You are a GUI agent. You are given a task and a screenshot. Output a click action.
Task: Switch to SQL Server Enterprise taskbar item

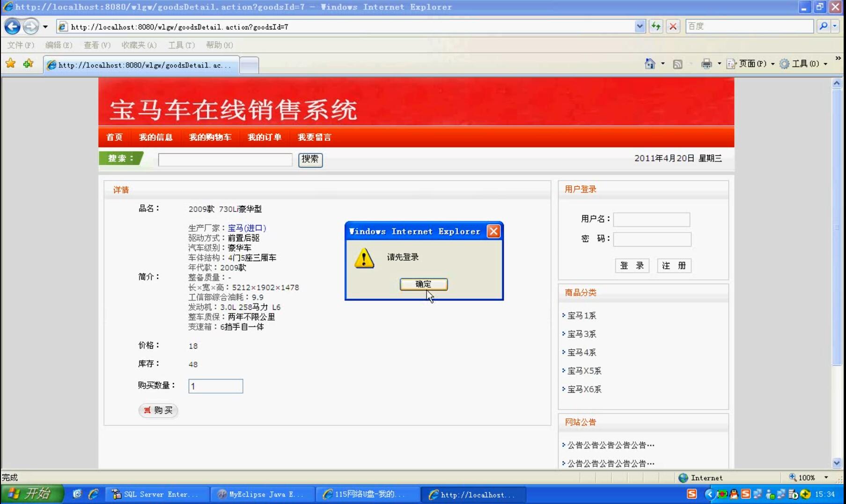(x=156, y=494)
